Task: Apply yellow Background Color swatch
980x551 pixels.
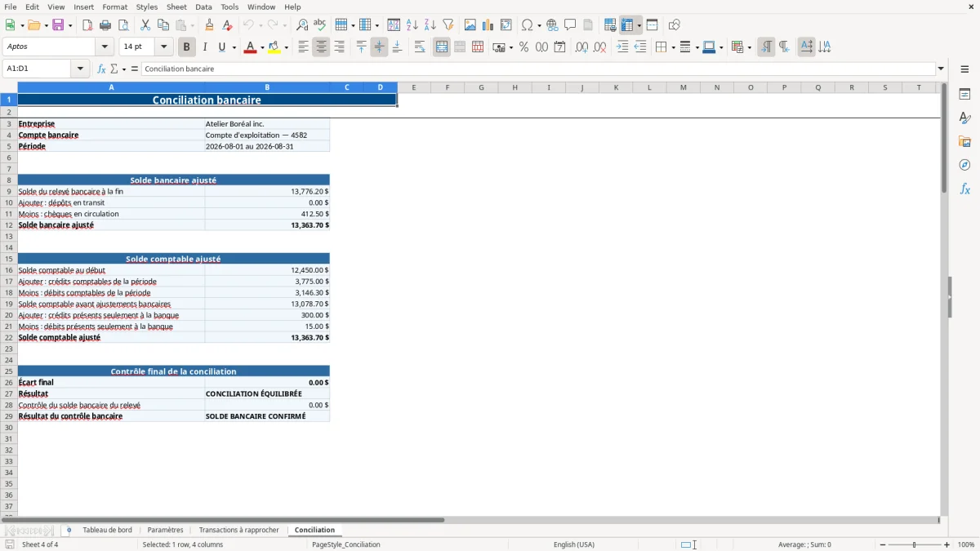Action: coord(274,47)
